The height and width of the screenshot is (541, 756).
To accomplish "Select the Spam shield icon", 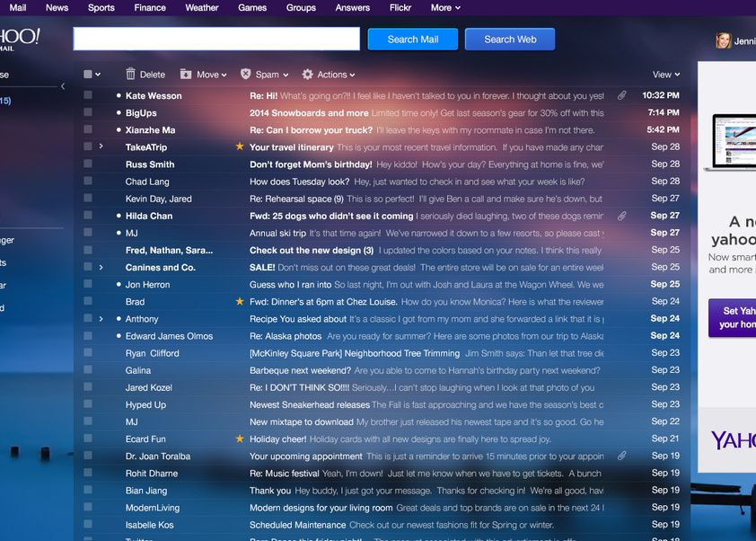I will pos(246,75).
